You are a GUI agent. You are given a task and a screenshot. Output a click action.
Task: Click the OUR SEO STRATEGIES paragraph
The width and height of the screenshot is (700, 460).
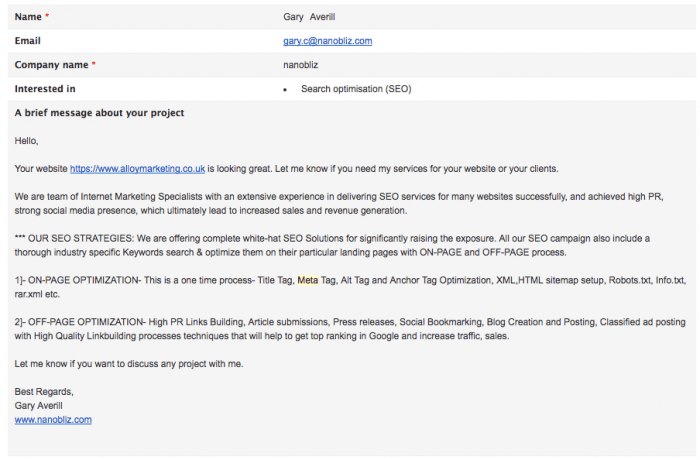click(332, 245)
